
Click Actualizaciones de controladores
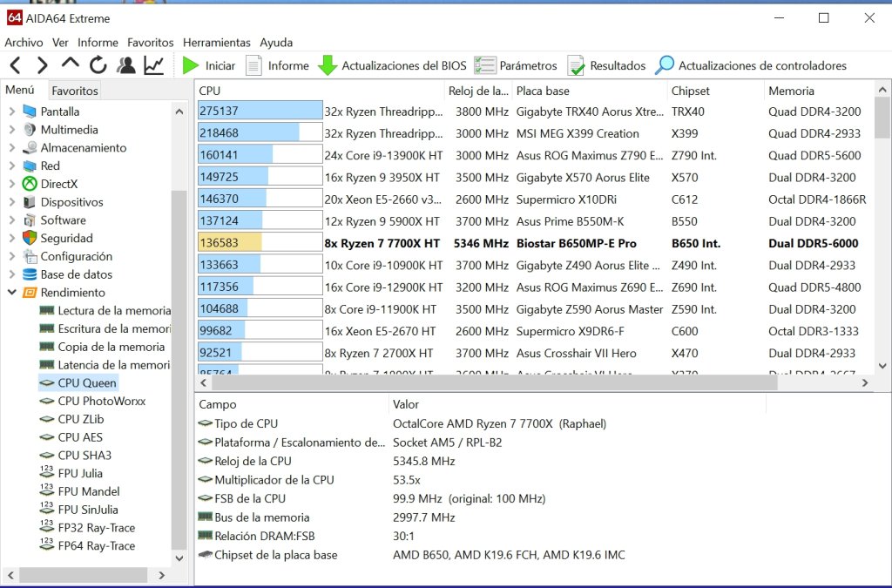pyautogui.click(x=750, y=65)
